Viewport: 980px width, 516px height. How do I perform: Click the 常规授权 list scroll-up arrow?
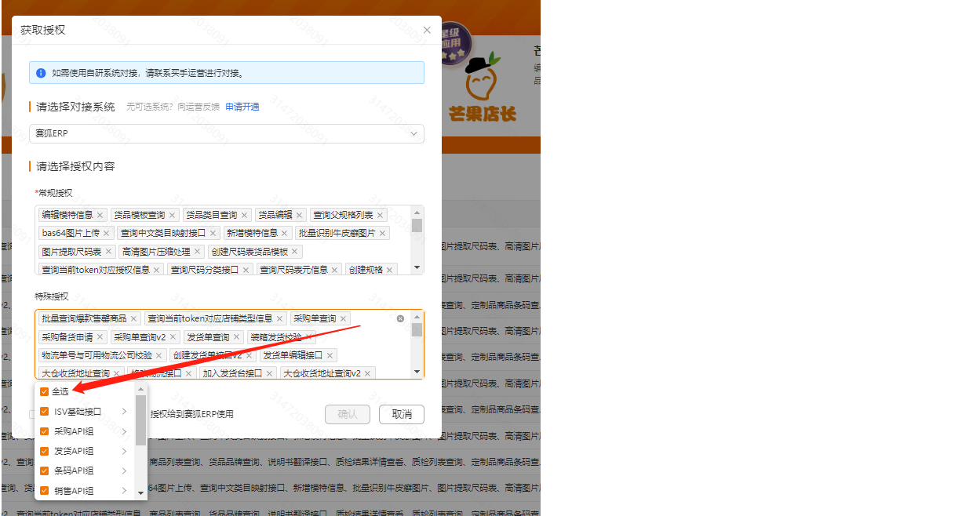[x=417, y=212]
